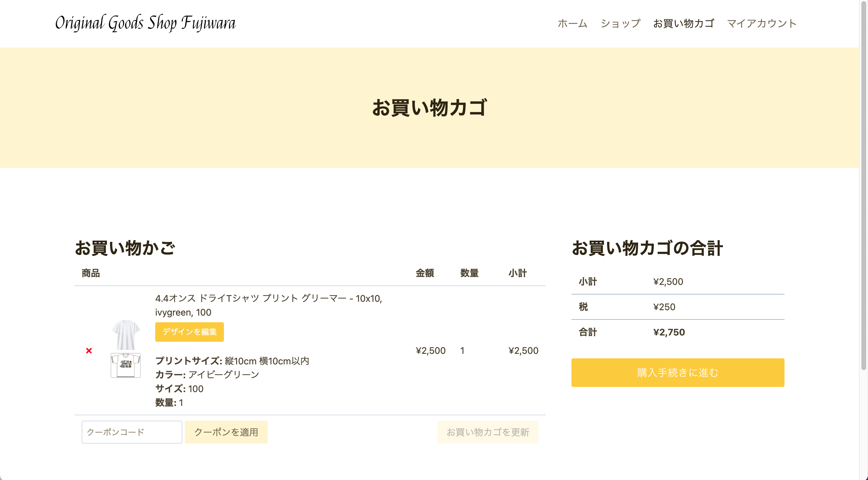
Task: Click the 税 ¥250 row value
Action: point(664,307)
